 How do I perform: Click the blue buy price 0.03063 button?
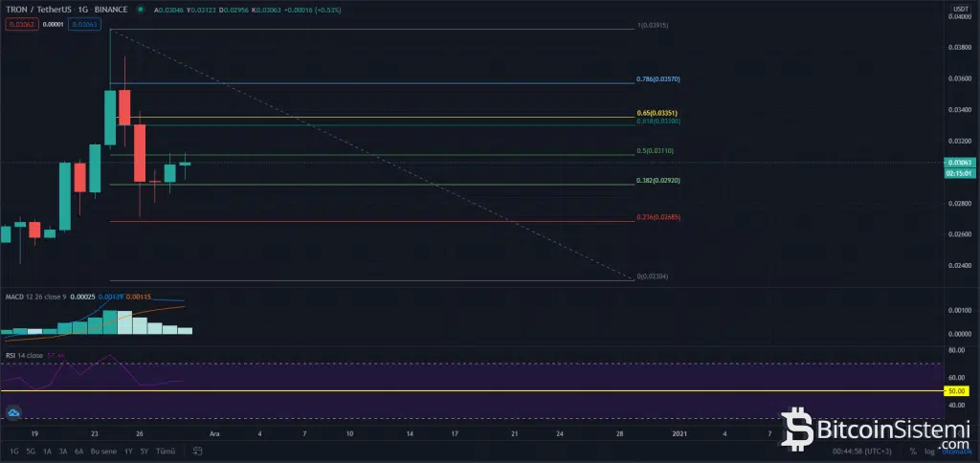tap(87, 23)
